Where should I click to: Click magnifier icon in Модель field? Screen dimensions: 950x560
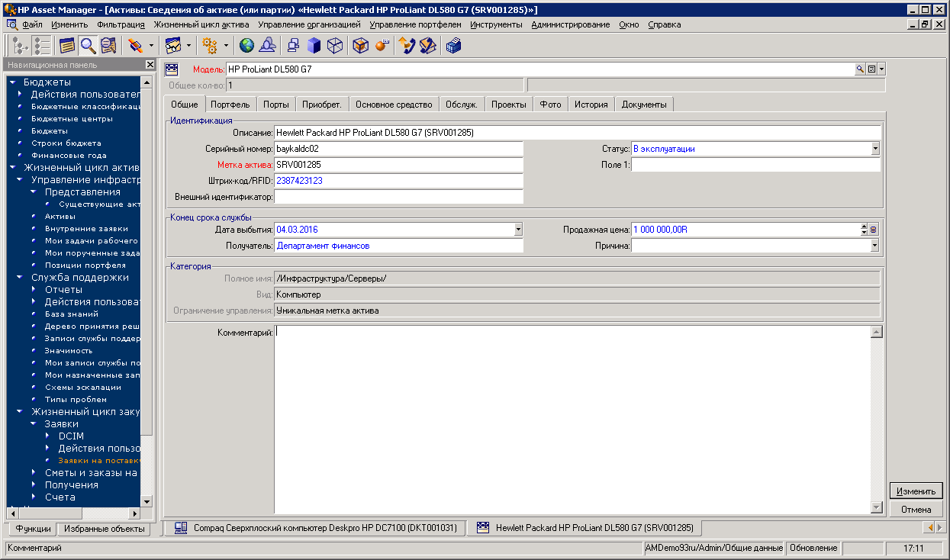coord(860,69)
